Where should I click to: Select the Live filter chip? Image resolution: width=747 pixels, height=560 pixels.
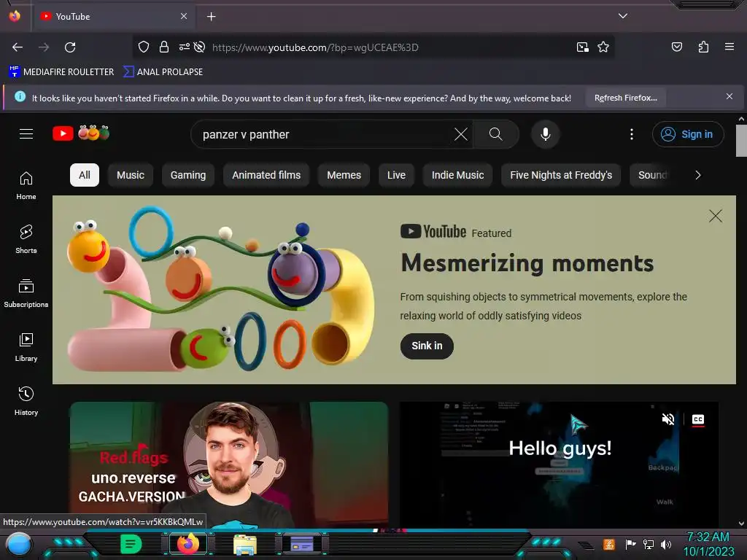(396, 175)
